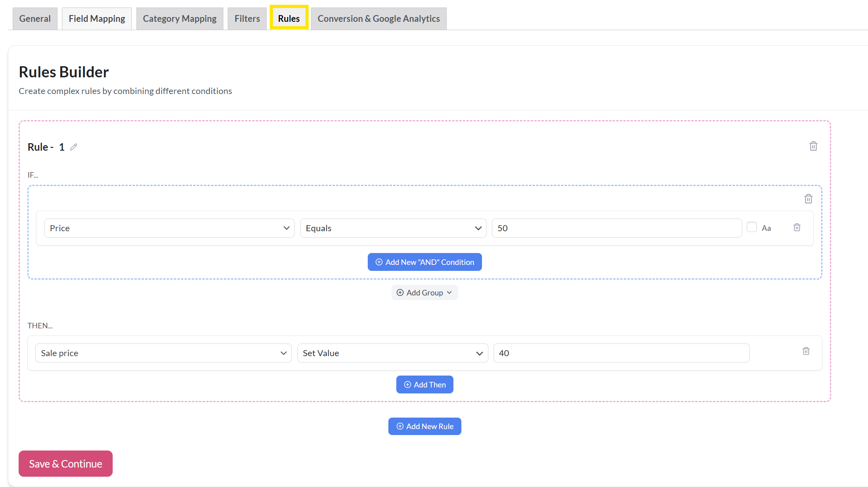Click Add New "AND" Condition button
Image resolution: width=868 pixels, height=487 pixels.
coord(424,262)
